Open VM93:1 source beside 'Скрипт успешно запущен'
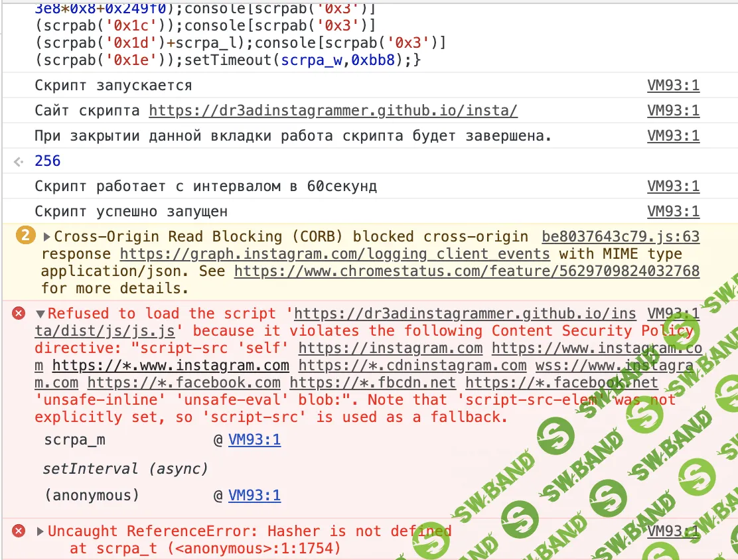Viewport: 738px width, 560px height. (x=673, y=212)
